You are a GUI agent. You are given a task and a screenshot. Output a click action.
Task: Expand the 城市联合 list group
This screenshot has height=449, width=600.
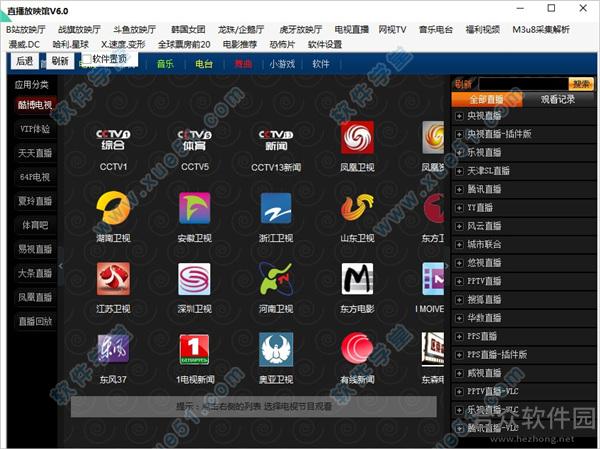click(x=459, y=245)
